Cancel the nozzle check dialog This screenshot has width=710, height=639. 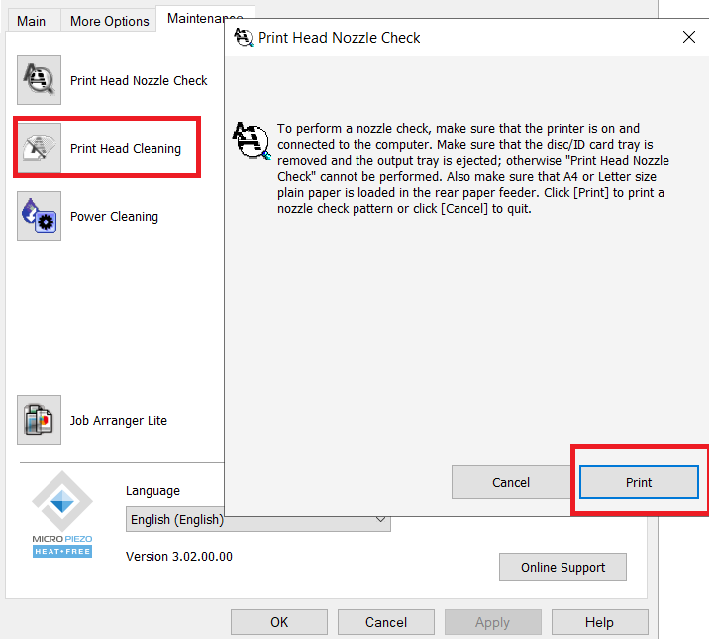511,482
